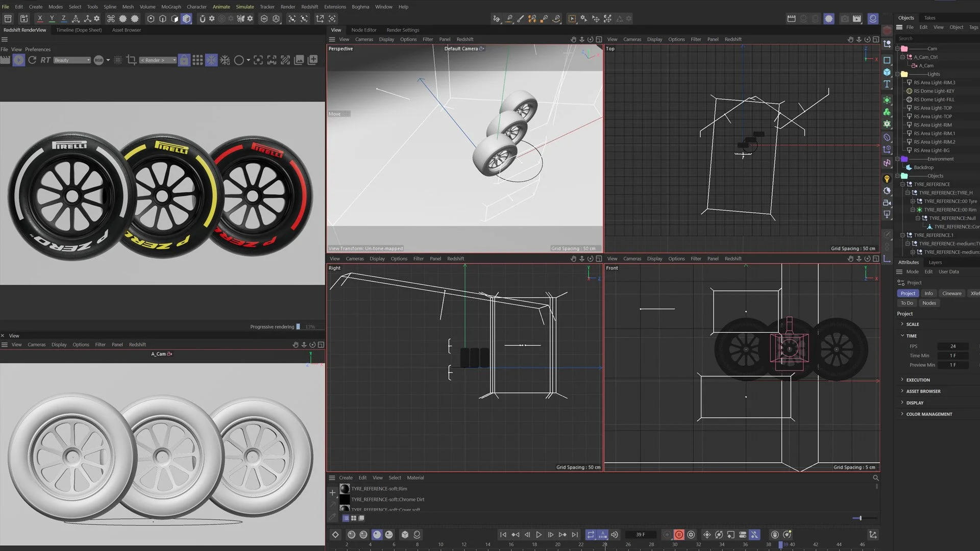
Task: Open the Beauty AOV dropdown
Action: 72,60
